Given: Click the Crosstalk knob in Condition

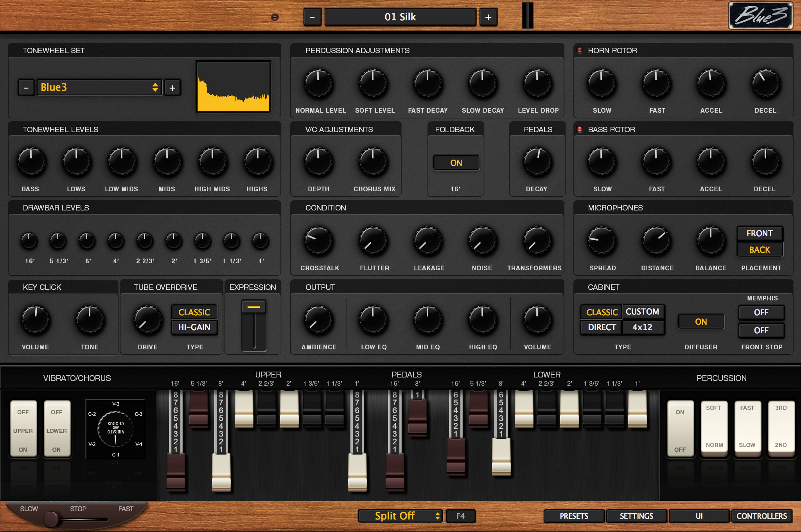Looking at the screenshot, I should 318,241.
